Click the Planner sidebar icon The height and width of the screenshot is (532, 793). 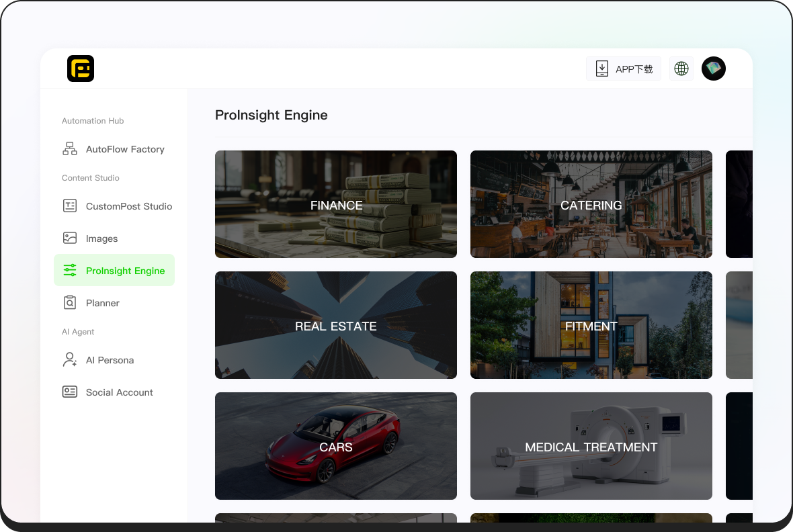70,303
